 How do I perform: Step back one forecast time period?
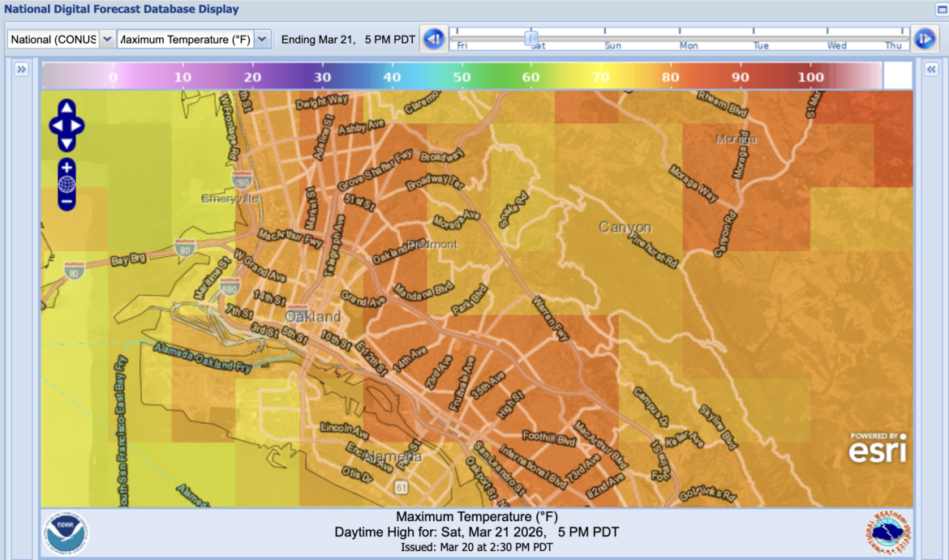point(434,38)
